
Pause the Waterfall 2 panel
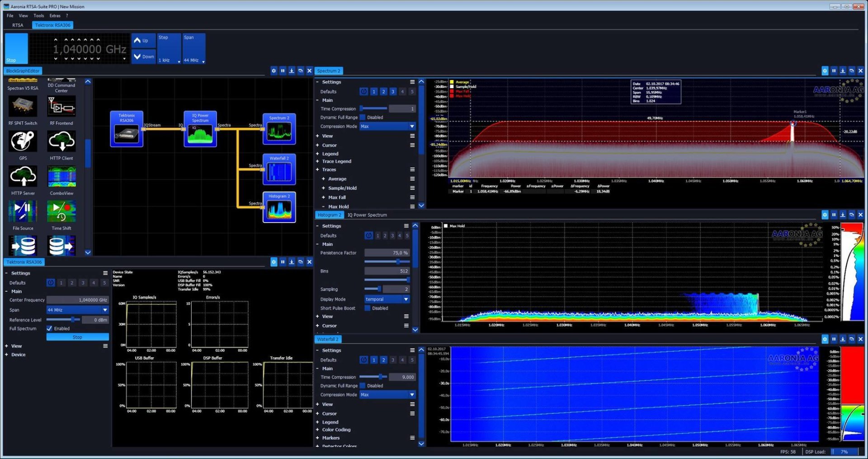[834, 339]
